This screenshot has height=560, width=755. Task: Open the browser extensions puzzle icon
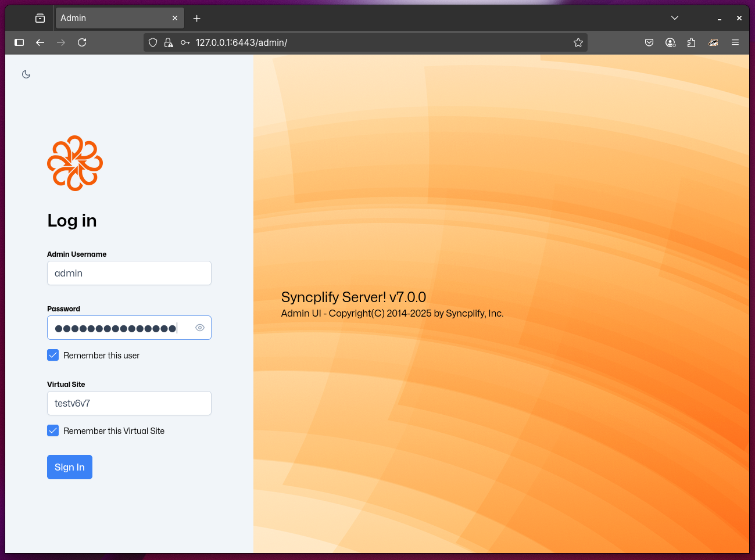tap(691, 42)
